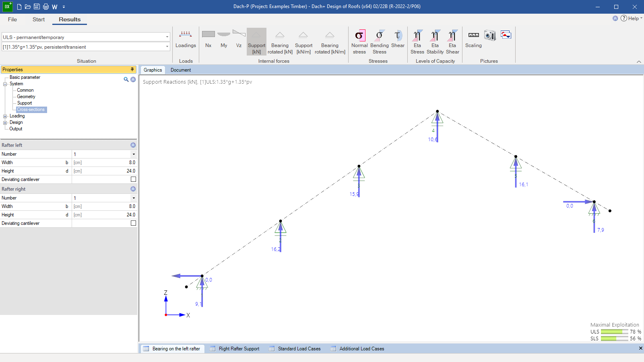Collapse the ribbon with the chevron
This screenshot has width=644, height=362.
point(639,62)
